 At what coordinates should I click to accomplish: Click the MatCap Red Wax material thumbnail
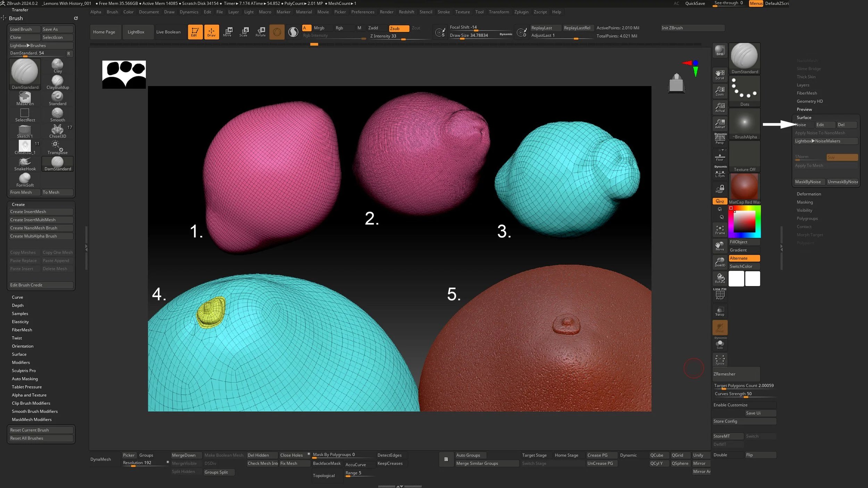(744, 186)
